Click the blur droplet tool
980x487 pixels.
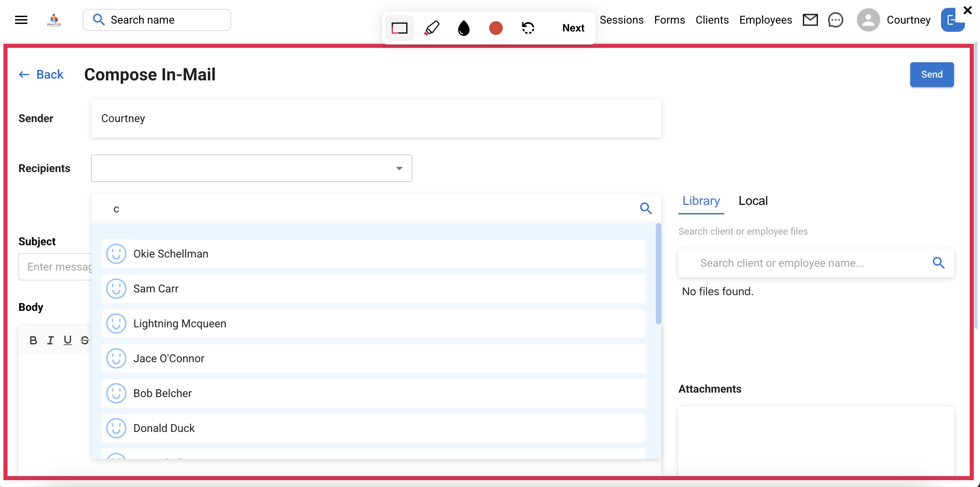463,28
